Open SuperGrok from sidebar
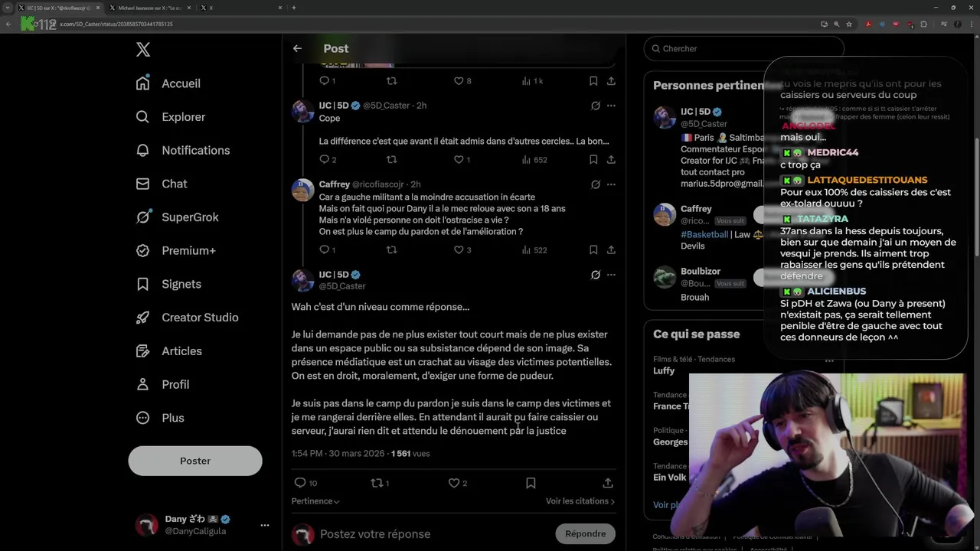Viewport: 980px width, 551px height. point(178,217)
